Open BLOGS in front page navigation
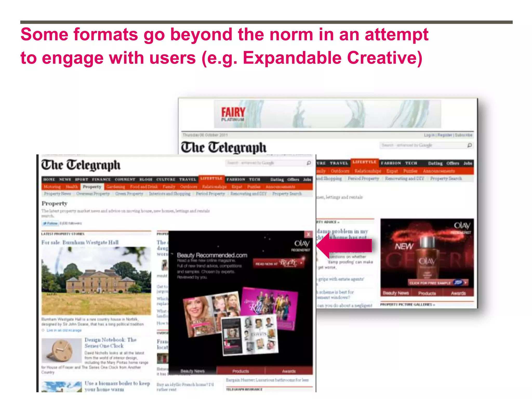 (x=146, y=179)
